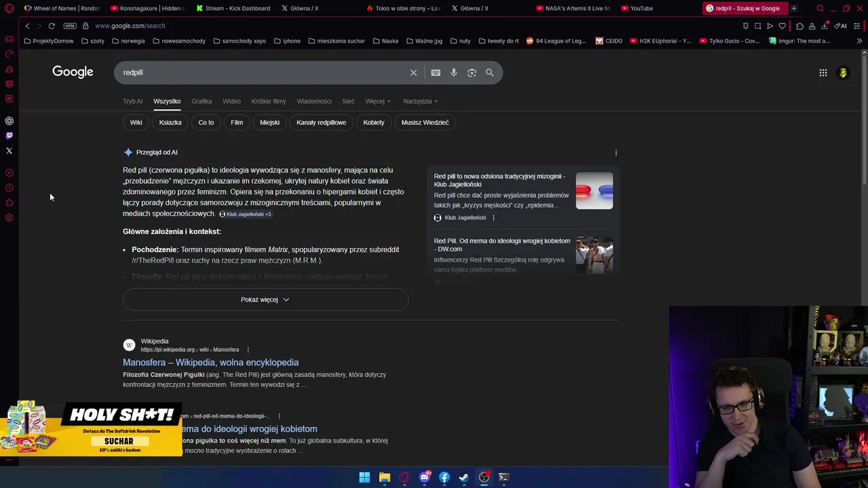Image resolution: width=868 pixels, height=488 pixels.
Task: Click the address bar URL
Action: 130,26
